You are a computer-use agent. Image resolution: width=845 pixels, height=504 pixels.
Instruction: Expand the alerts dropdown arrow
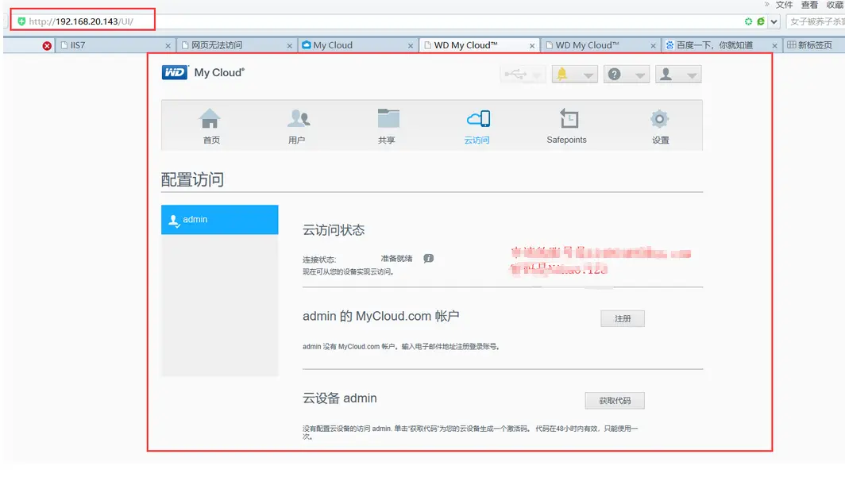588,75
